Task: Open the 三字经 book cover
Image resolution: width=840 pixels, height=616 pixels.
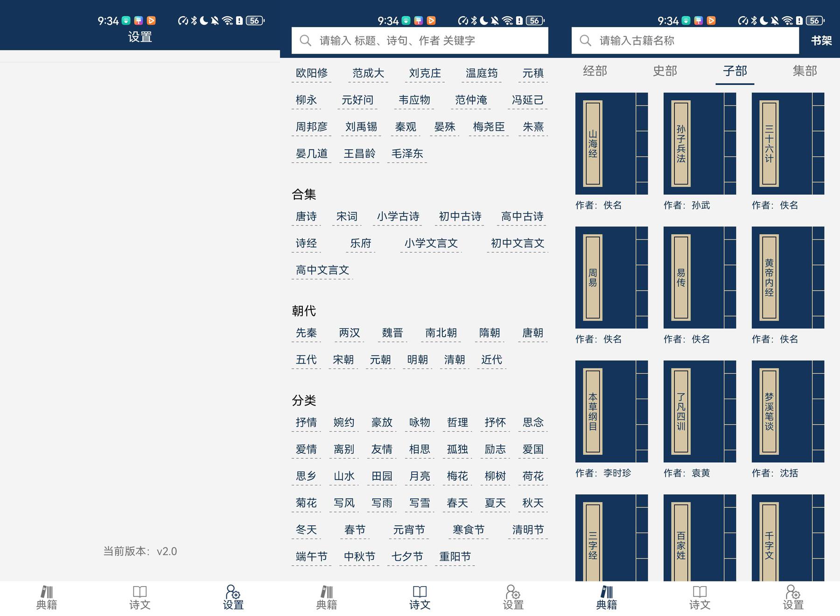Action: (611, 538)
